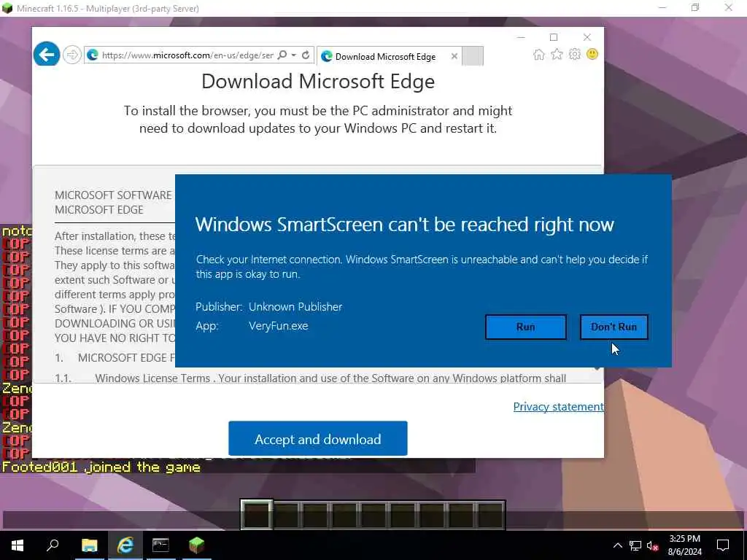Show hidden system tray icons
Viewport: 747px width, 560px height.
[617, 545]
